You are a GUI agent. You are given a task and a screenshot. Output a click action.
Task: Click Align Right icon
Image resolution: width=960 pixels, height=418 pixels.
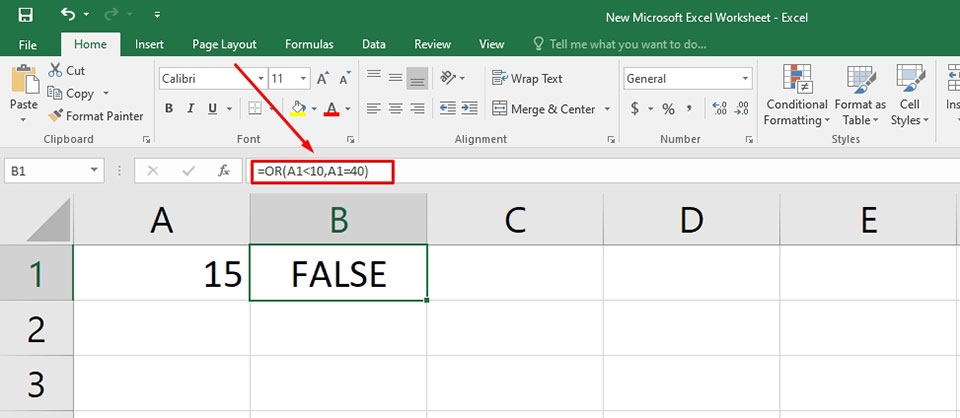[418, 108]
